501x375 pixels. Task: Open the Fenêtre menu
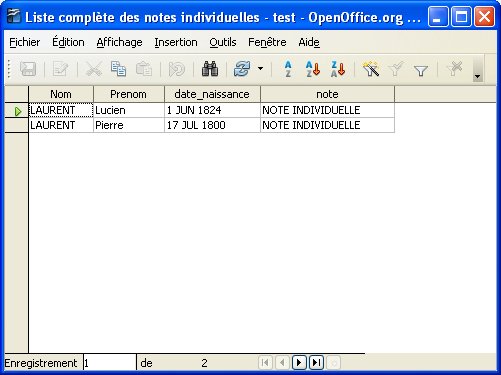pos(267,42)
